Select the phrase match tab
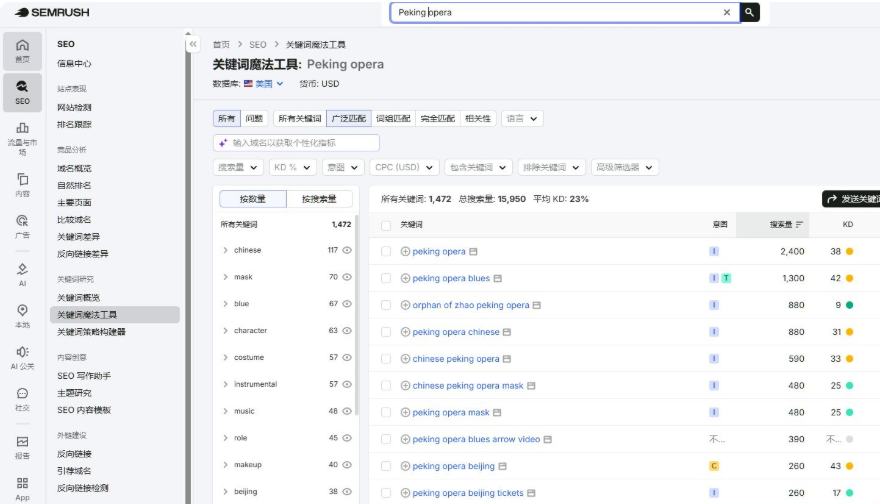The width and height of the screenshot is (880, 504). click(393, 118)
